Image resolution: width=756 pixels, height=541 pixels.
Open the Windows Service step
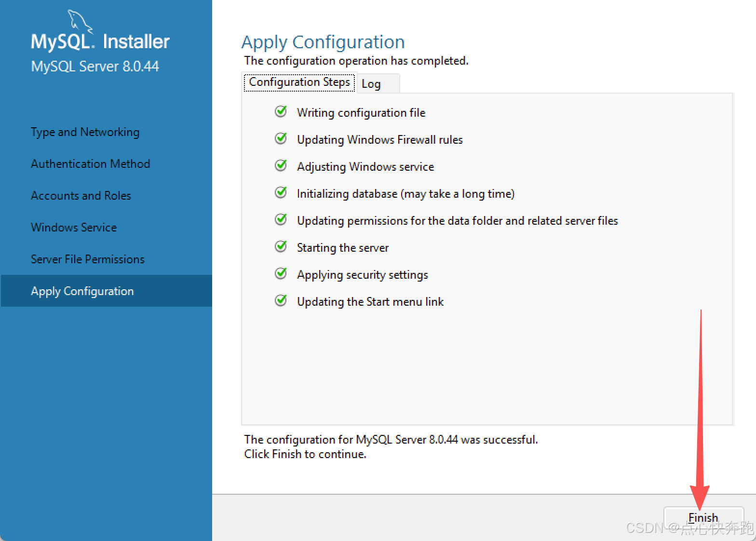coord(74,228)
